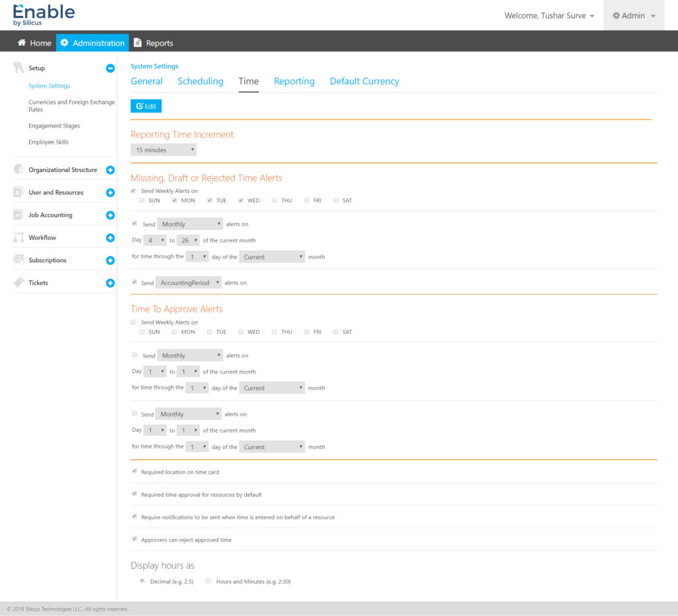Screen dimensions: 678x616
Task: Click the Workflow diagram icon
Action: (x=18, y=237)
